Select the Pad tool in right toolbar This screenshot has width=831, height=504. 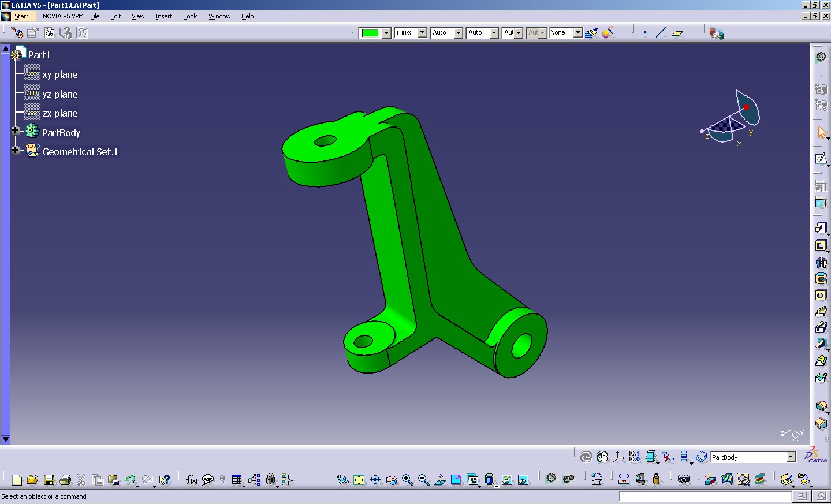coord(821,228)
